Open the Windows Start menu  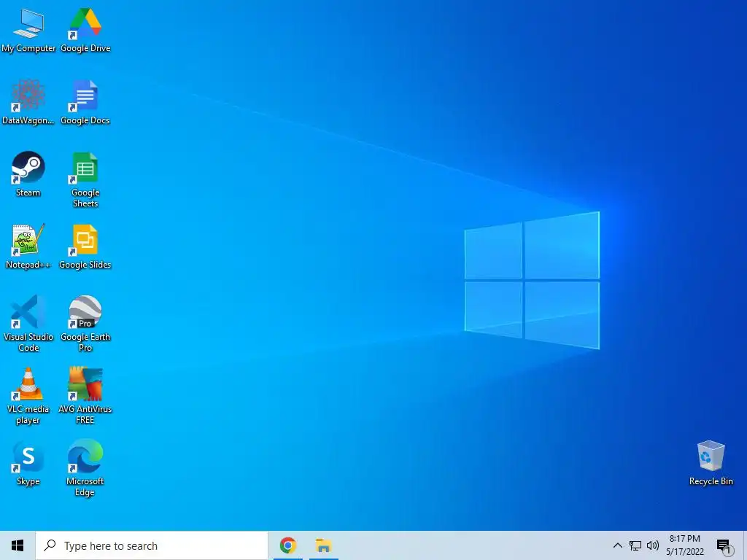18,545
